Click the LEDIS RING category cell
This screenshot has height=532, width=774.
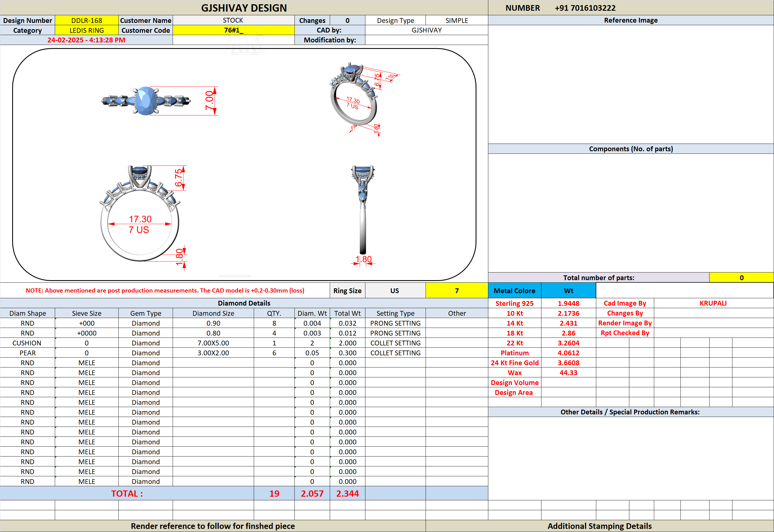(x=87, y=30)
